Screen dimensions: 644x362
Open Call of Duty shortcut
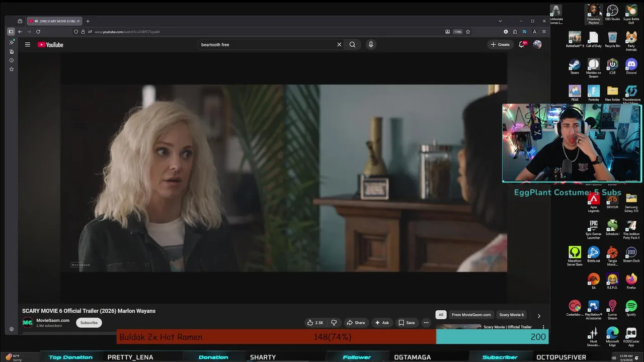coord(594,40)
